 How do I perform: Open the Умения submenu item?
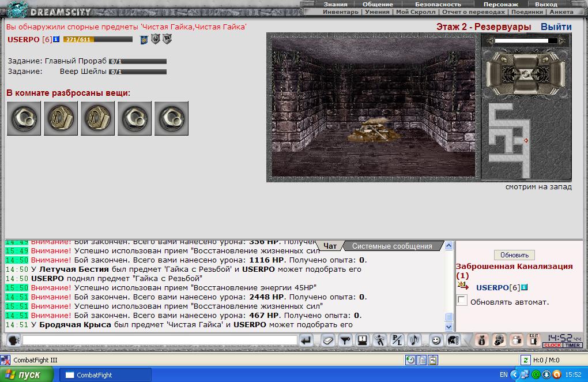pos(377,12)
